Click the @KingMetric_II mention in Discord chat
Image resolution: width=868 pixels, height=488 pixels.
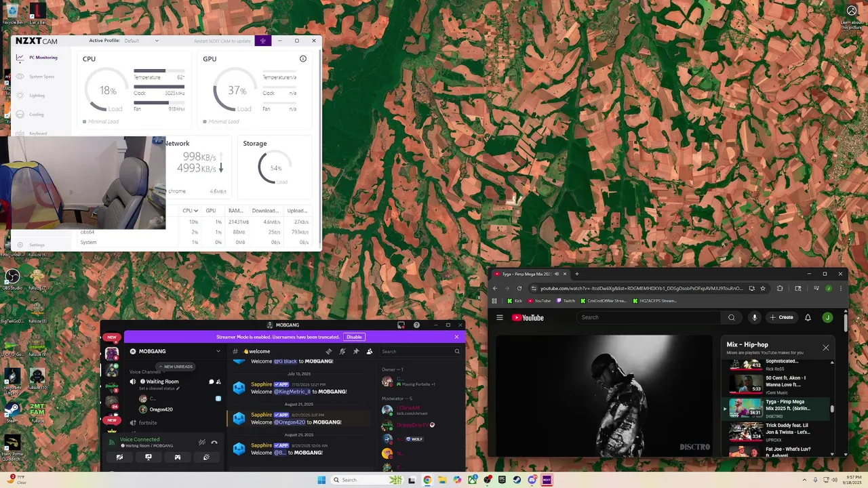(x=292, y=392)
